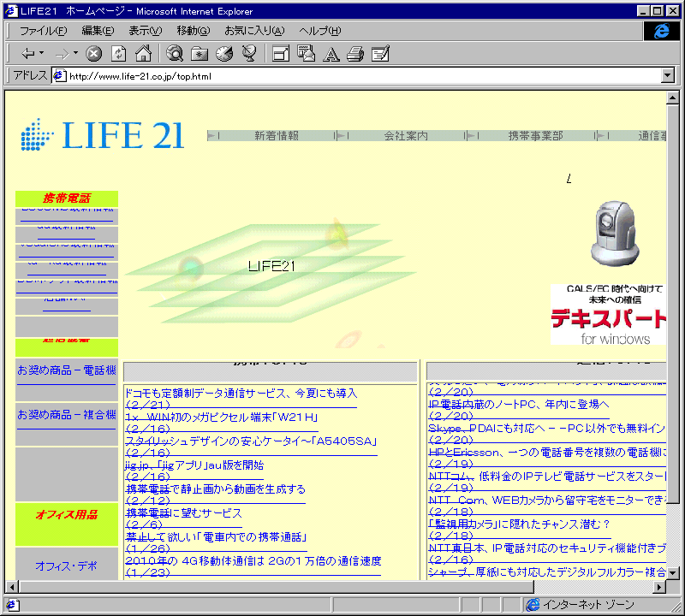Open the Forward history dropdown arrow
This screenshot has width=685, height=616.
pyautogui.click(x=76, y=53)
